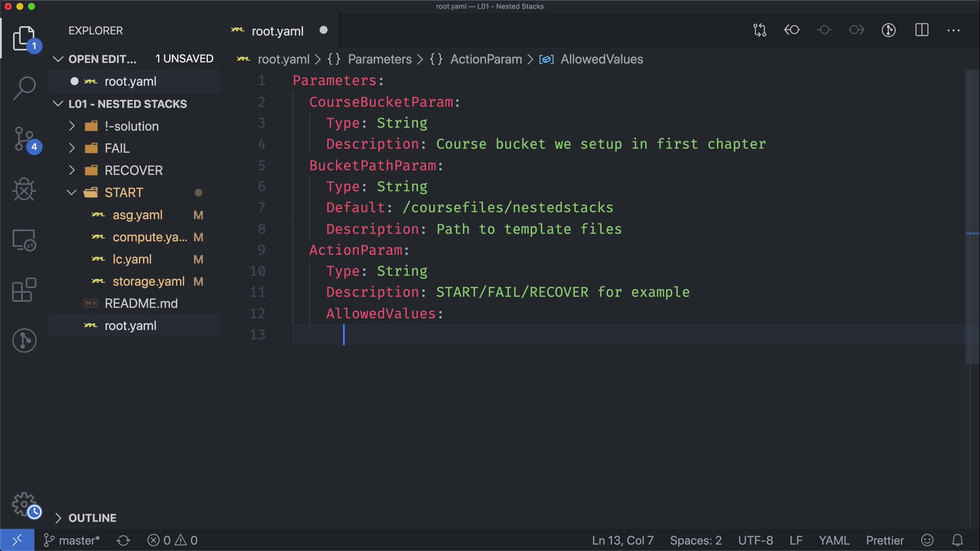Open the Manage settings gear
Viewport: 980px width, 551px height.
(24, 504)
